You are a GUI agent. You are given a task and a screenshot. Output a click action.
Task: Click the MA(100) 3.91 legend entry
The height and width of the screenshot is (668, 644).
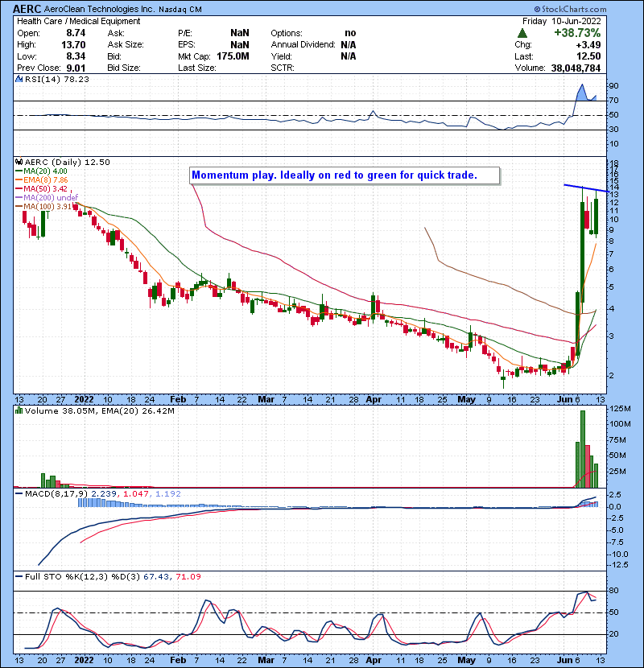(x=44, y=206)
